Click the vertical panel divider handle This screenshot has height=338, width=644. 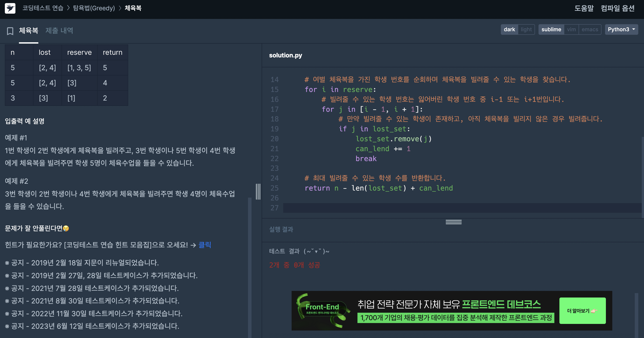pyautogui.click(x=258, y=192)
